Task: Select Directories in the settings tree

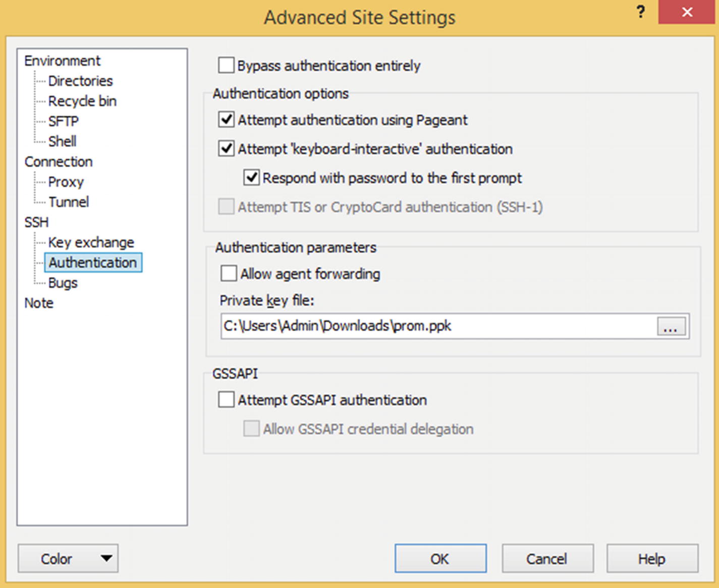Action: [80, 81]
